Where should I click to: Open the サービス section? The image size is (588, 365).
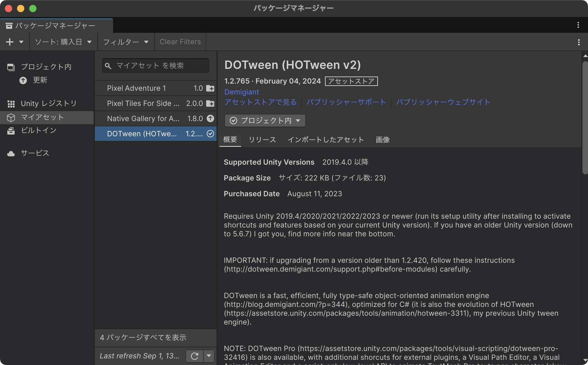tap(34, 153)
